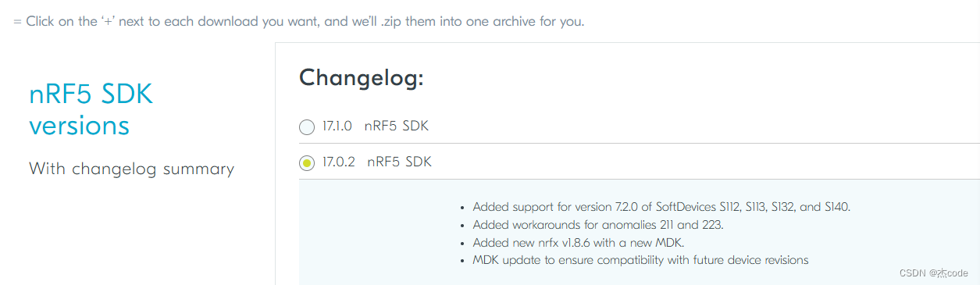Click "nRF5 SDK" label beside 17.0.2
This screenshot has width=980, height=285.
399,162
